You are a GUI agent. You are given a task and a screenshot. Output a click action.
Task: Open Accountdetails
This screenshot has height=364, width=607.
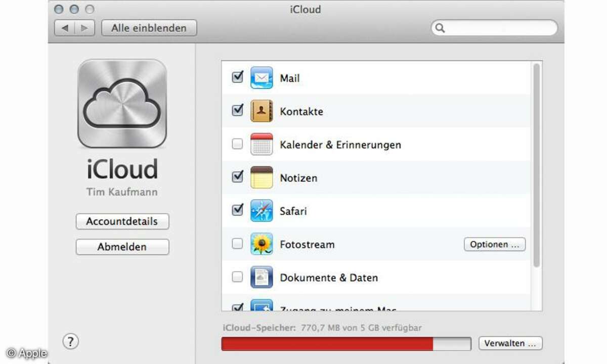[122, 221]
